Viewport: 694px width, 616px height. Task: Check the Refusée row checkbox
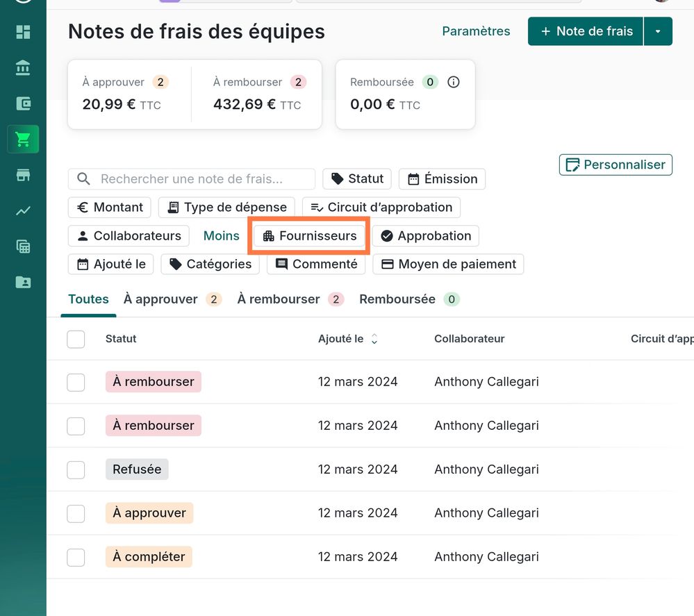(76, 469)
